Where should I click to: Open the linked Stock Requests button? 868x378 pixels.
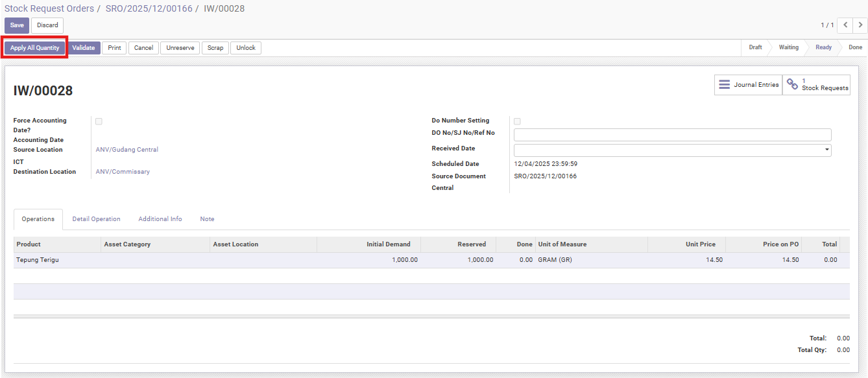(816, 85)
